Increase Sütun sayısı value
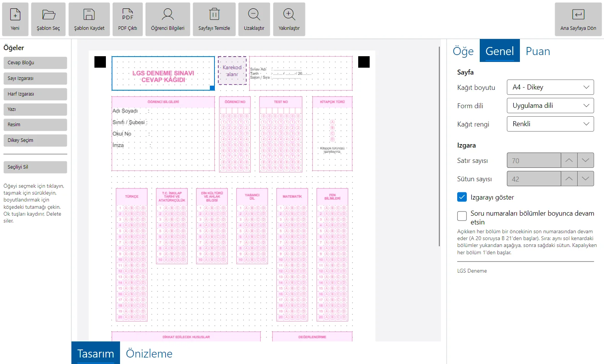Image resolution: width=604 pixels, height=364 pixels. pyautogui.click(x=569, y=179)
